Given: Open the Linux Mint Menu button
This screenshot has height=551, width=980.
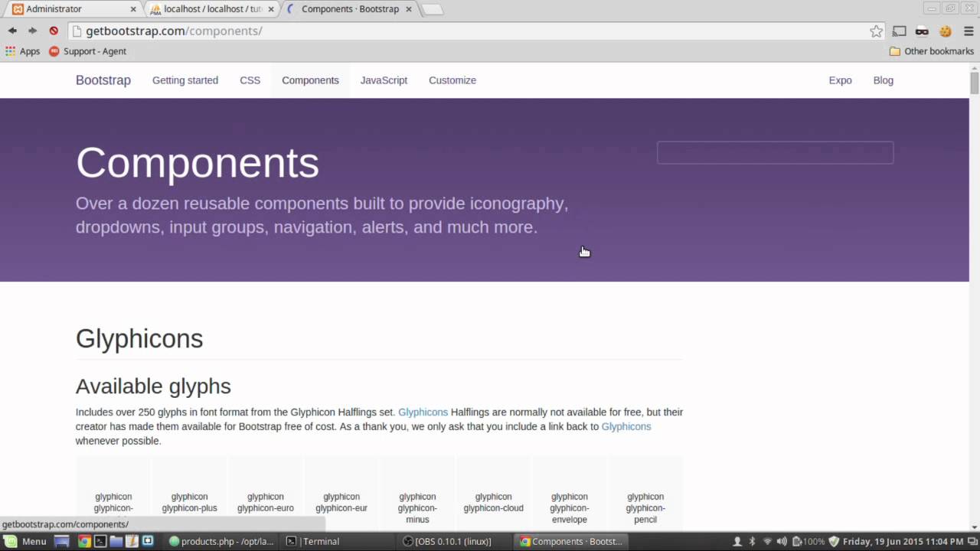Looking at the screenshot, I should point(25,541).
